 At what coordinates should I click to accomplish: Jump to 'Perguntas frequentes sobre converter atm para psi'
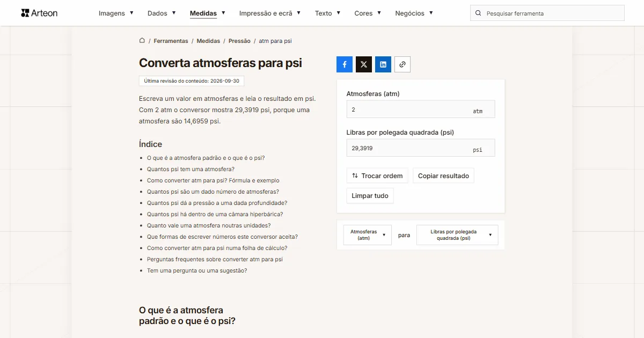point(215,260)
